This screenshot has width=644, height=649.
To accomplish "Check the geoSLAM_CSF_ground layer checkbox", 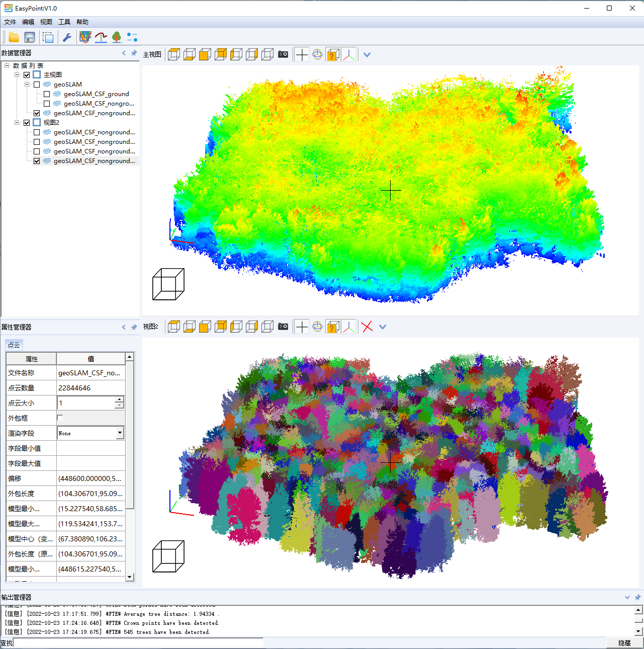I will (47, 94).
